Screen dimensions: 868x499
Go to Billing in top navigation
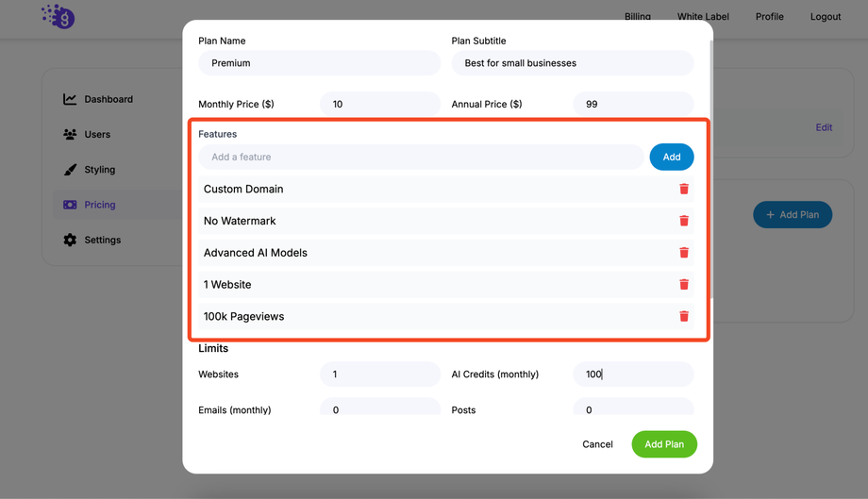tap(637, 17)
